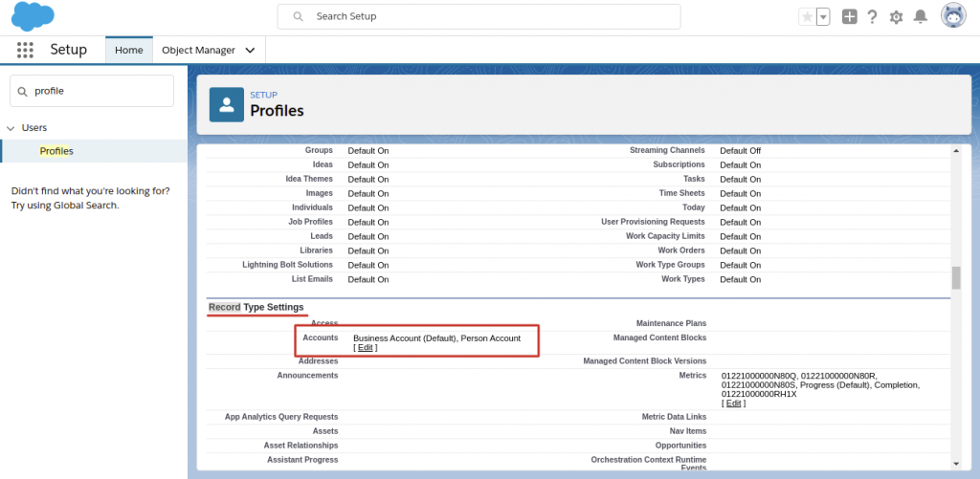Open the user avatar profile menu
980x479 pixels.
tap(953, 16)
